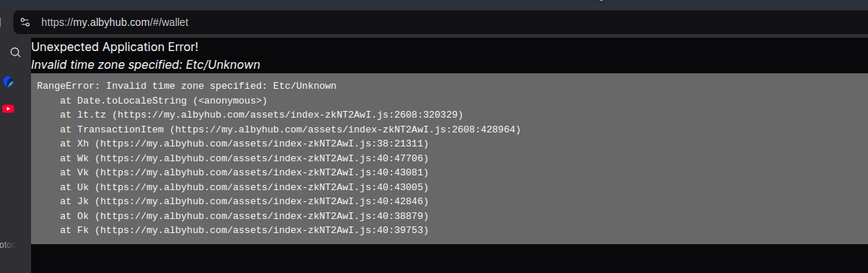This screenshot has height=273, width=868.
Task: Click the sidebar search magnifier icon
Action: [16, 52]
